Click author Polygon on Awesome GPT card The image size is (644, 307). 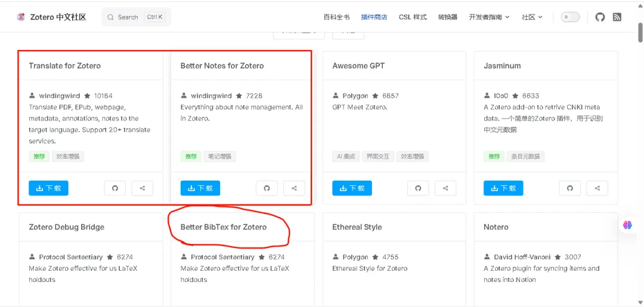click(355, 95)
